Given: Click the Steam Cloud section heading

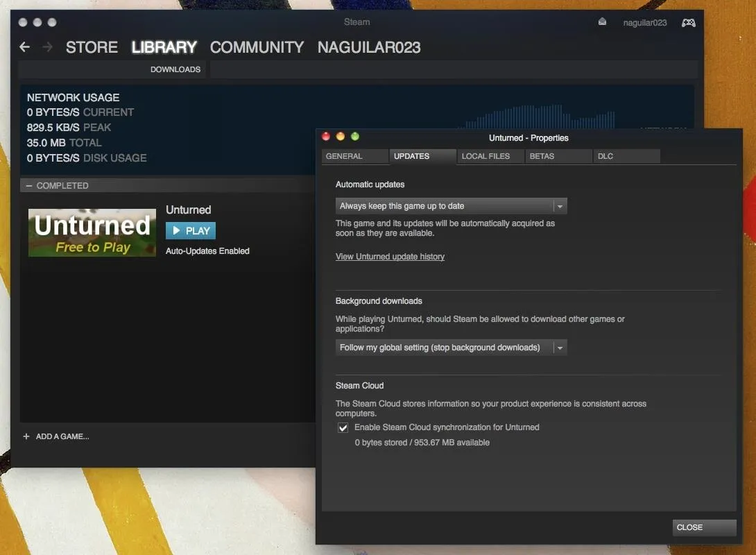Looking at the screenshot, I should pos(360,386).
